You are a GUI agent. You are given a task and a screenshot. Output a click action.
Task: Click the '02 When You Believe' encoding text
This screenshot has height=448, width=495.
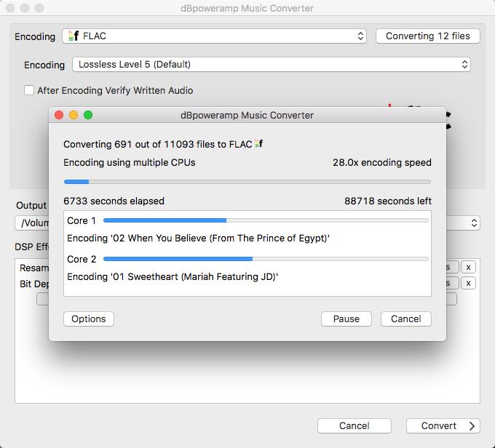(x=198, y=239)
